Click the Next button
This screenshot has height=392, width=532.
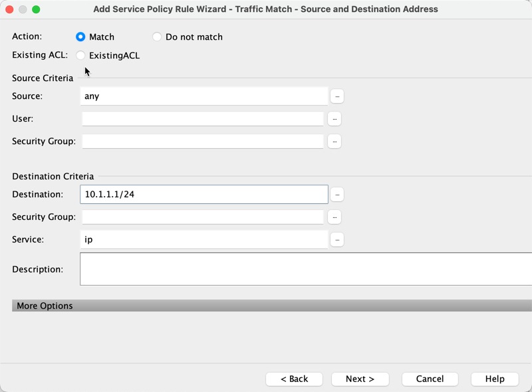tap(360, 379)
